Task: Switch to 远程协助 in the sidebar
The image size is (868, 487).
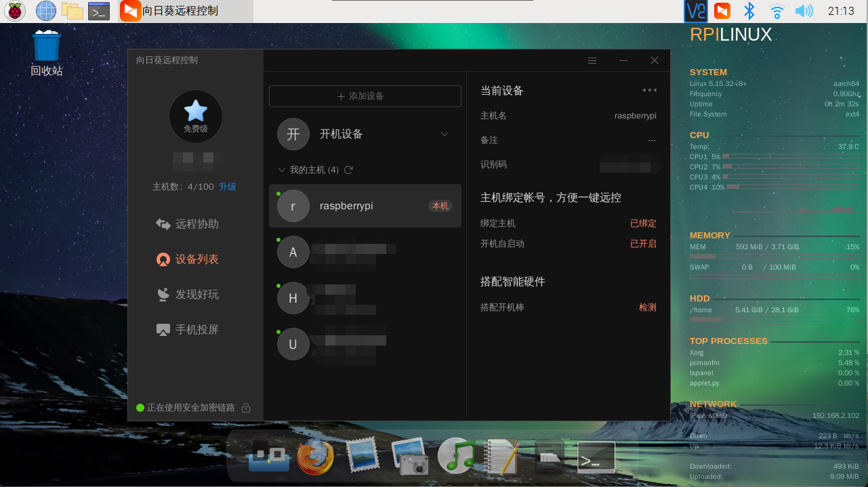Action: pos(197,224)
